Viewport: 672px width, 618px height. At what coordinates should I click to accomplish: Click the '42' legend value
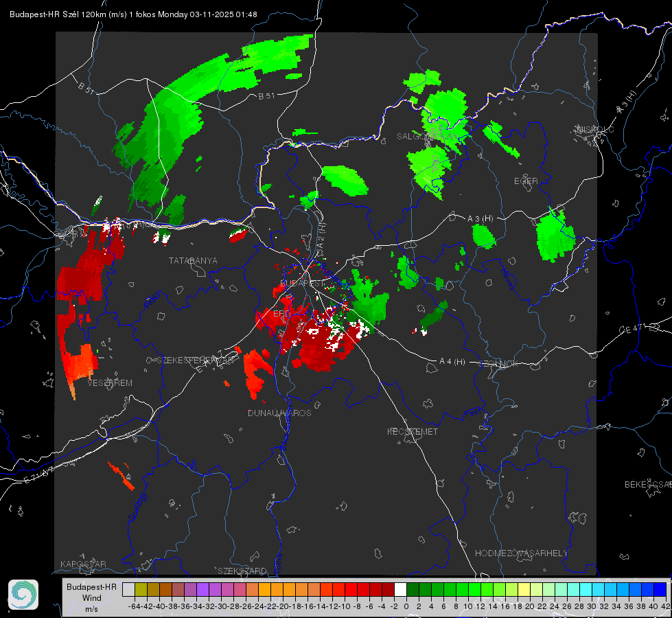pos(666,606)
